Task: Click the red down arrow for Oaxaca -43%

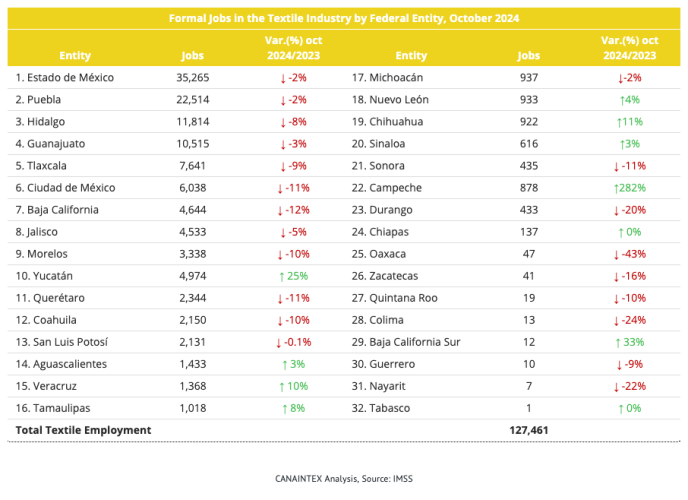Action: coord(616,255)
